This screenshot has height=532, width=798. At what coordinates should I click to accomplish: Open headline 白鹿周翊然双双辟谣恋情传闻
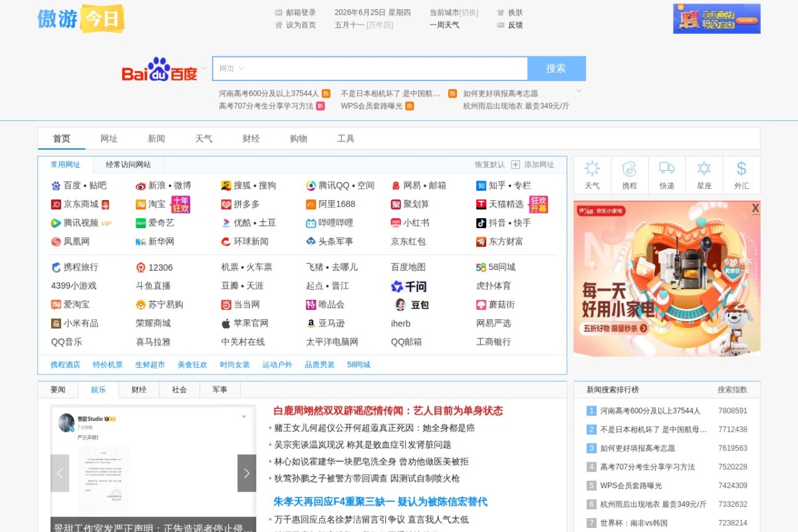388,410
